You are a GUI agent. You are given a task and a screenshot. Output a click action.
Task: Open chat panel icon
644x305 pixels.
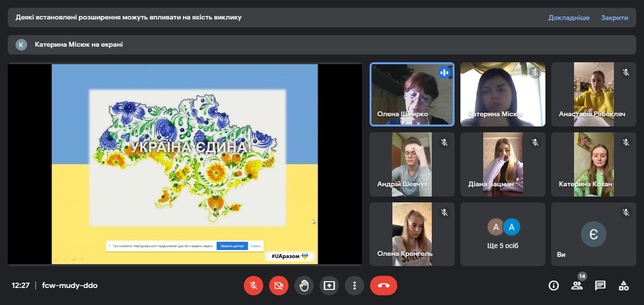[600, 286]
